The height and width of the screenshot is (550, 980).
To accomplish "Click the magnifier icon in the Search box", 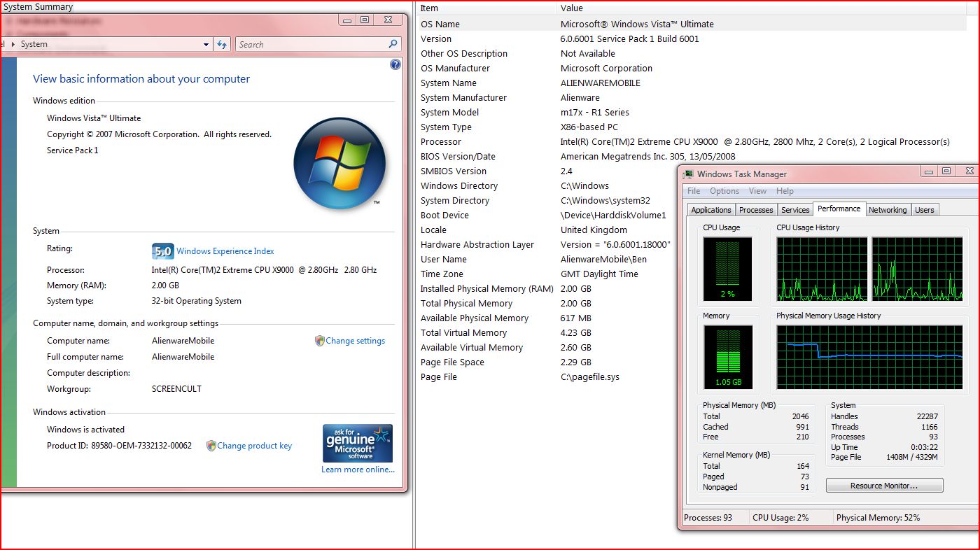I will (393, 44).
